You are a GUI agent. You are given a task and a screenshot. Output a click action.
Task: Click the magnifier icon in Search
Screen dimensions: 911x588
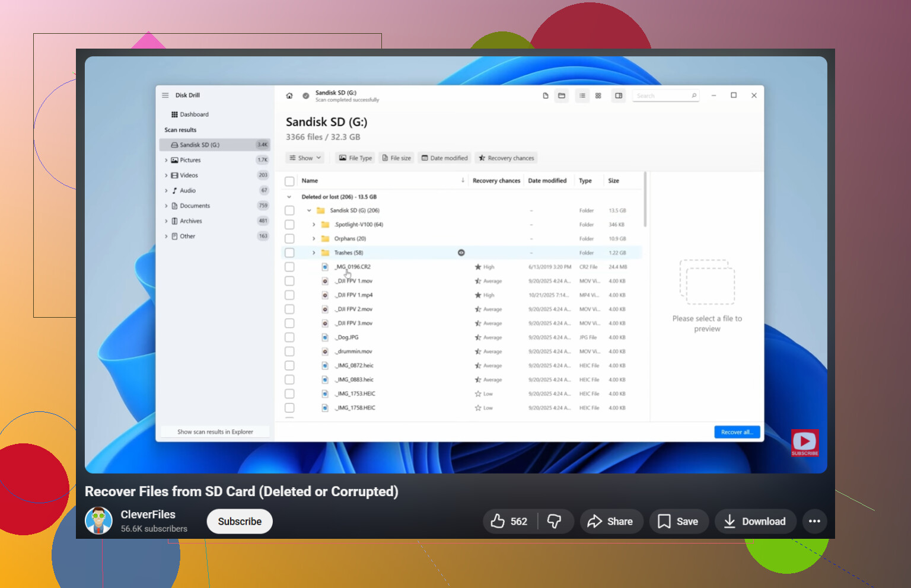tap(694, 95)
